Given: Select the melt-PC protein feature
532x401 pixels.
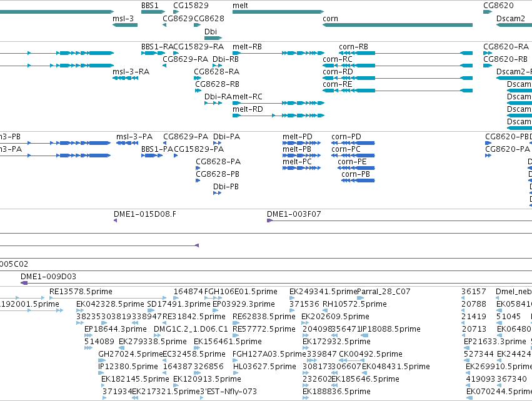Looking at the screenshot, I should 301,168.
